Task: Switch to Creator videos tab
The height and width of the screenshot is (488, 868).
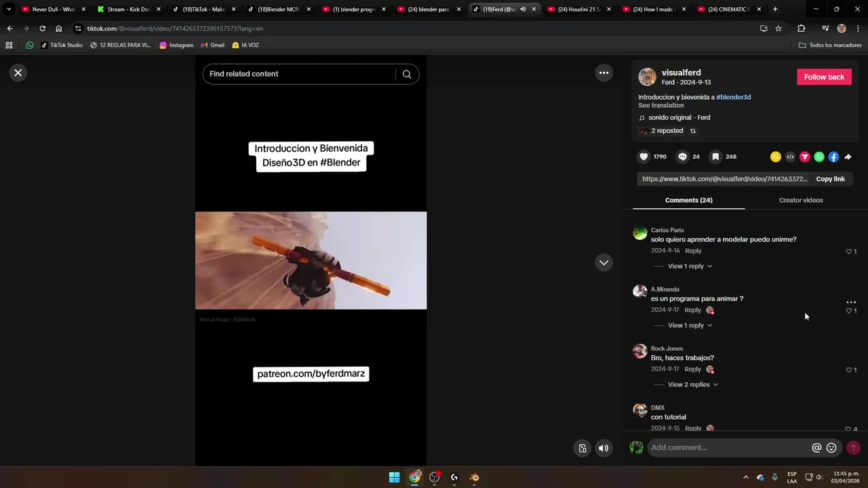Action: point(801,200)
